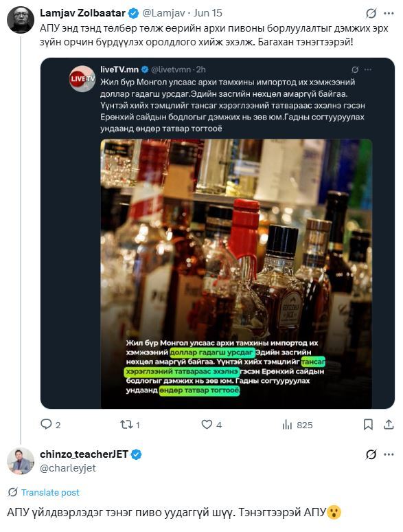Translate post link under chinzo_teacherJET

click(x=50, y=492)
